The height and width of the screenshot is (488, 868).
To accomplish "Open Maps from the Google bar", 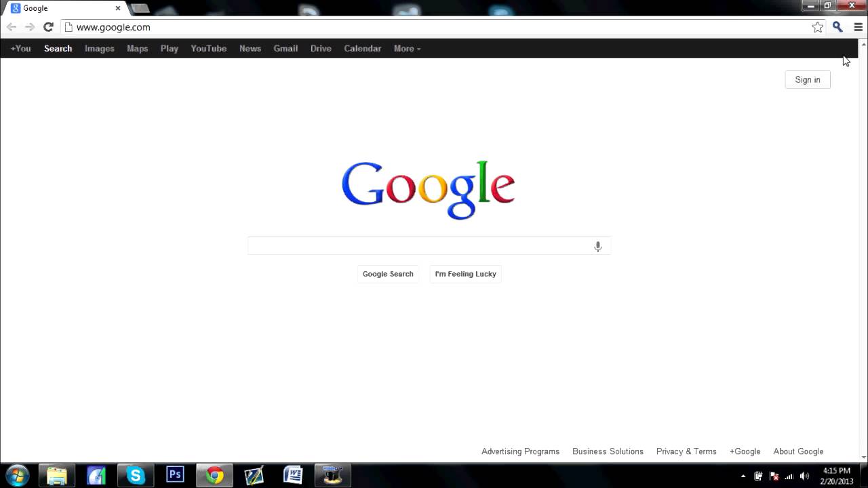I will tap(137, 49).
